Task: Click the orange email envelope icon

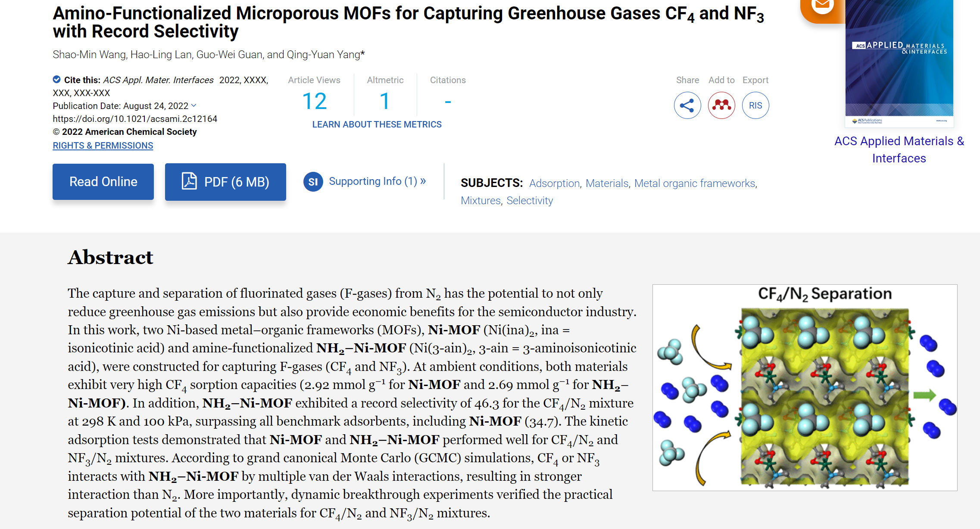Action: (x=822, y=6)
